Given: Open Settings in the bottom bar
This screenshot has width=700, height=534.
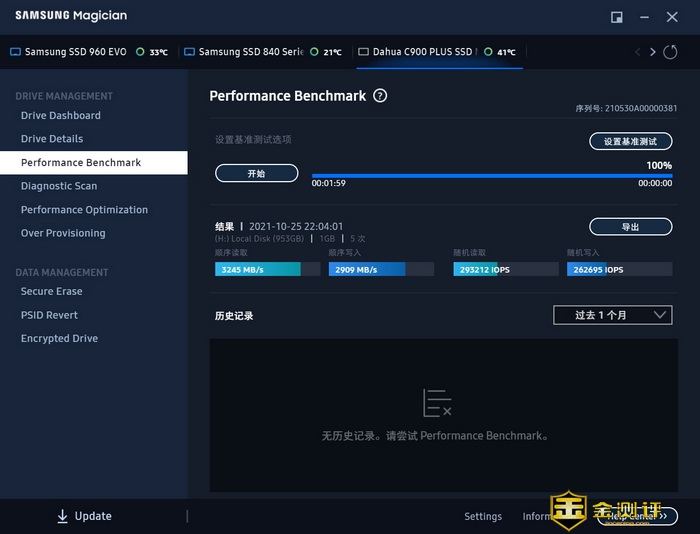Looking at the screenshot, I should click(x=483, y=517).
